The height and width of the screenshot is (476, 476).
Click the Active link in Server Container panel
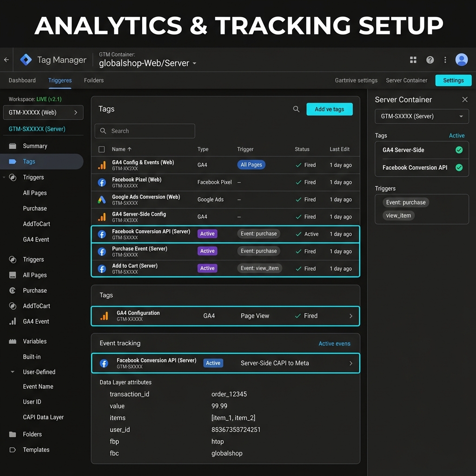[456, 136]
